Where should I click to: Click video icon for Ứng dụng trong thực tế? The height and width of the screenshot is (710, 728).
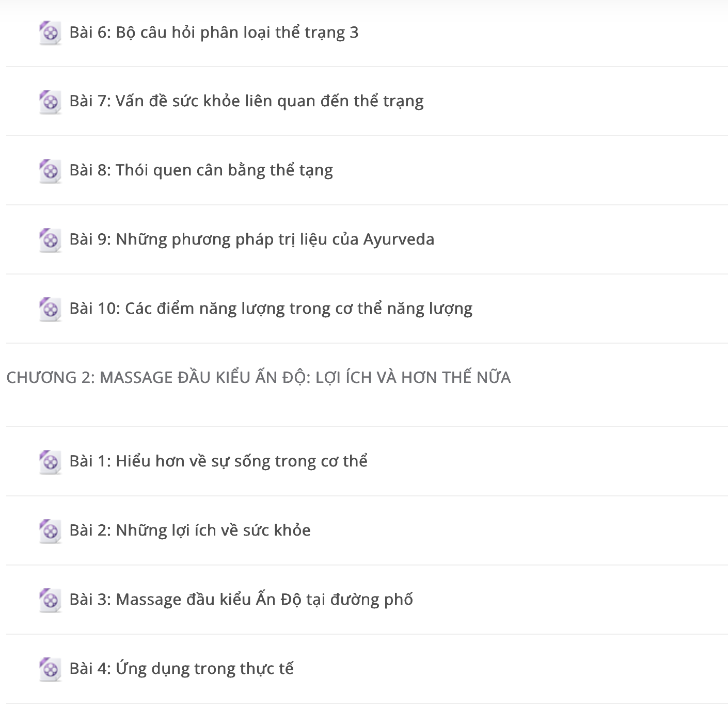coord(50,669)
